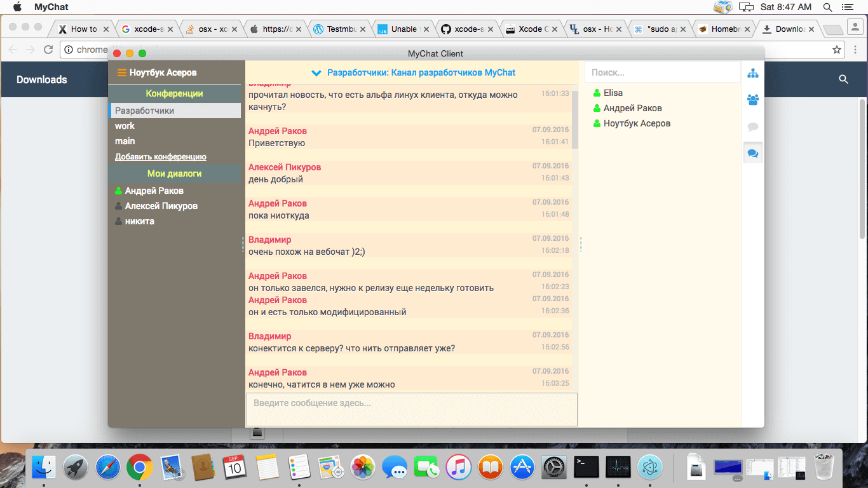This screenshot has width=868, height=488.
Task: Open the MyChat menu in menu bar
Action: point(51,7)
